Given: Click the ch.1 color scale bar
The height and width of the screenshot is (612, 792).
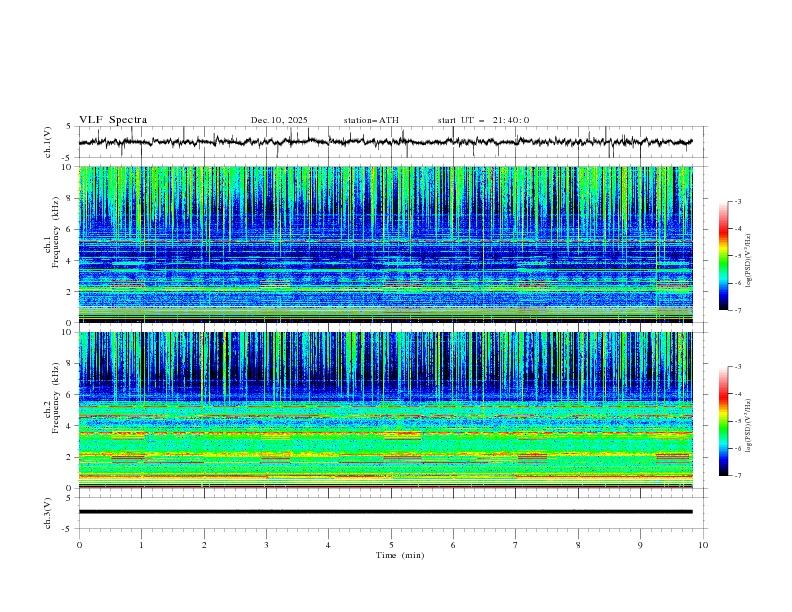Looking at the screenshot, I should [x=723, y=256].
